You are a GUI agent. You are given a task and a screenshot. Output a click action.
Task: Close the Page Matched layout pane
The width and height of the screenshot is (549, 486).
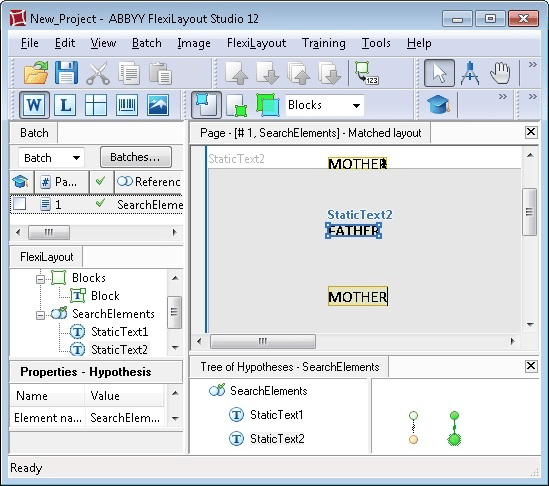coord(531,132)
